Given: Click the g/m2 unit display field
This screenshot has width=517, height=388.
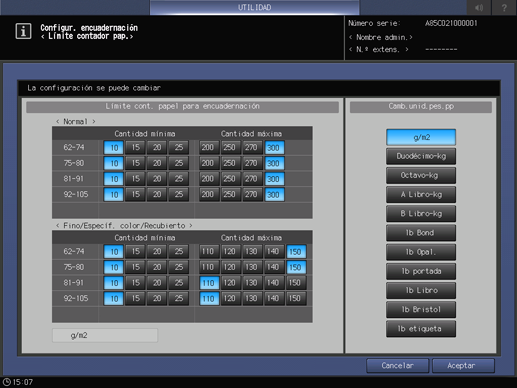Looking at the screenshot, I should tap(105, 335).
